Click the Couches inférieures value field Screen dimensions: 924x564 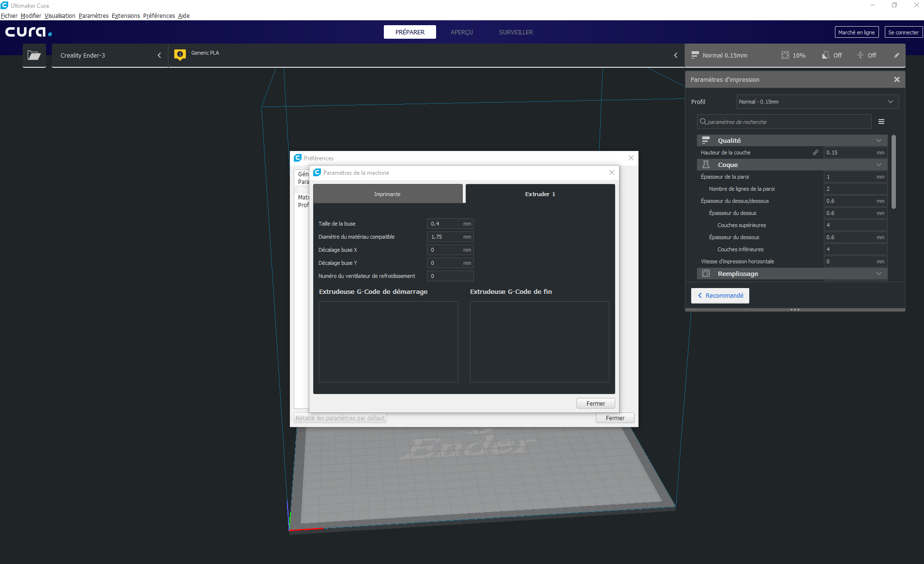(x=856, y=249)
